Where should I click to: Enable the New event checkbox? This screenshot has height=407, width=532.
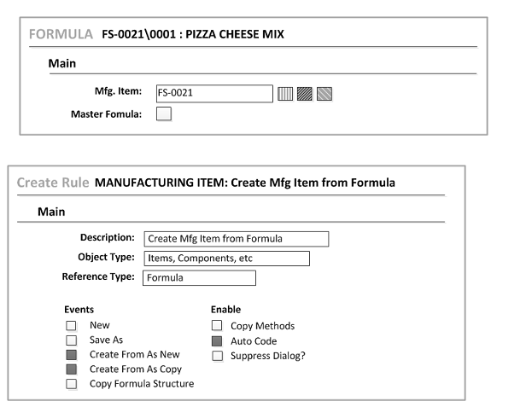(72, 326)
